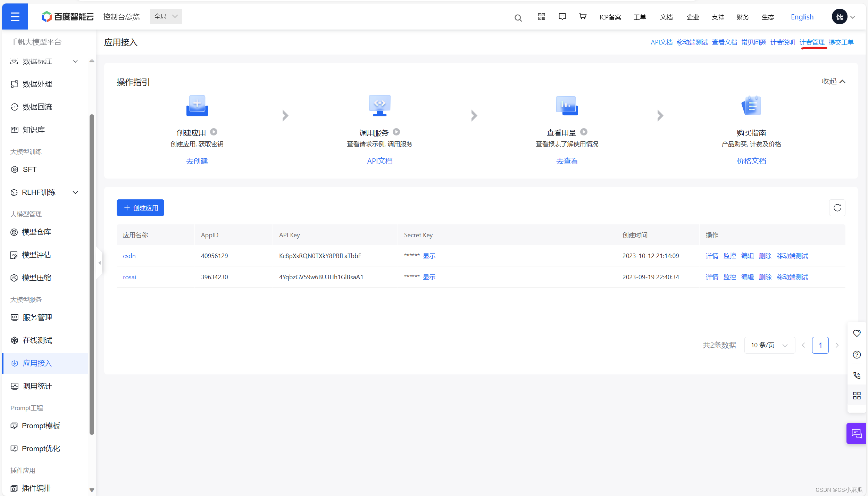Click the heart feedback icon on right rail
This screenshot has height=496, width=868.
tap(857, 333)
